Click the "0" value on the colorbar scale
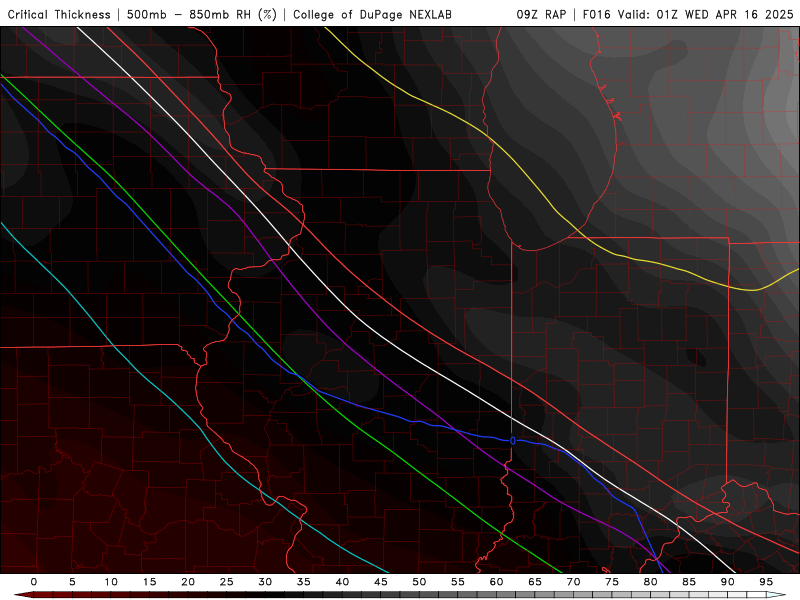 coord(34,582)
